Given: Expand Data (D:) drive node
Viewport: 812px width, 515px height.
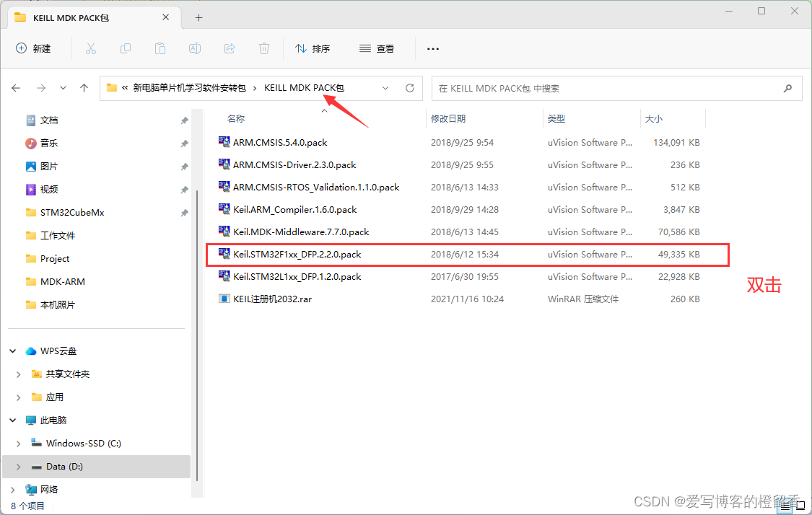Looking at the screenshot, I should (19, 467).
